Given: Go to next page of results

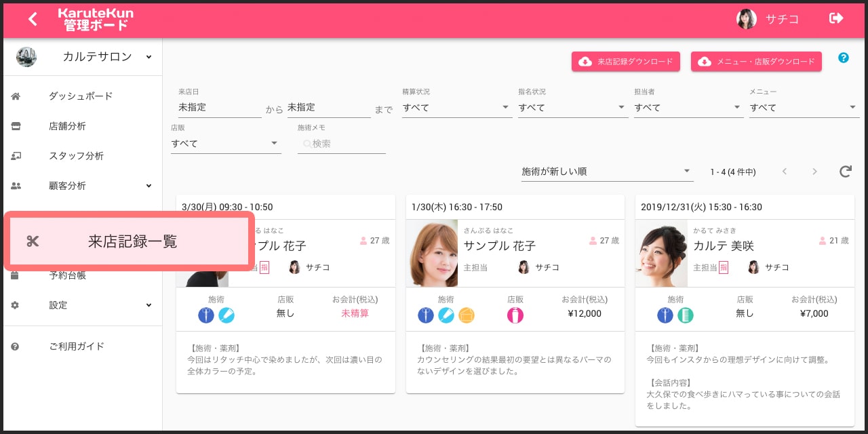Looking at the screenshot, I should tap(814, 172).
